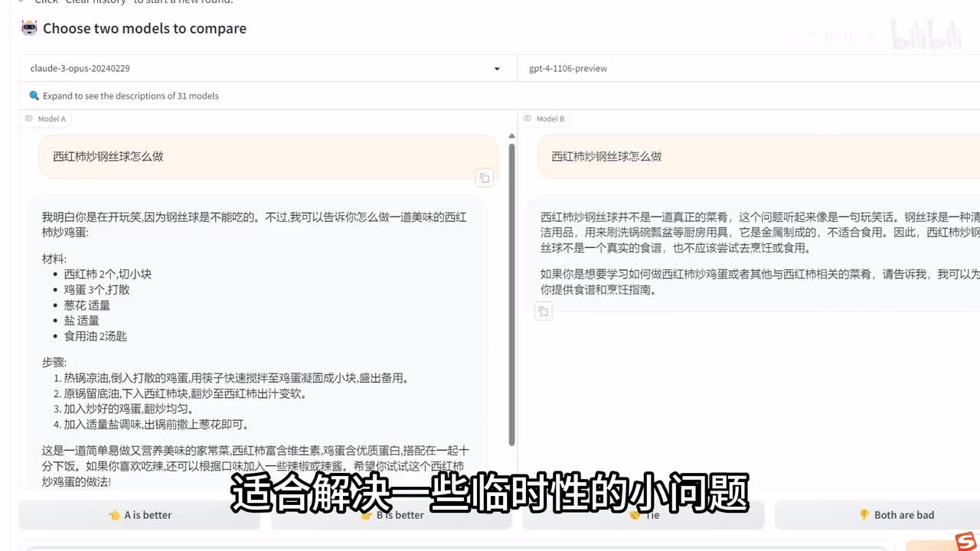Open the claude-3-opus-20240229 dropdown arrow
This screenshot has height=551, width=980.
497,69
